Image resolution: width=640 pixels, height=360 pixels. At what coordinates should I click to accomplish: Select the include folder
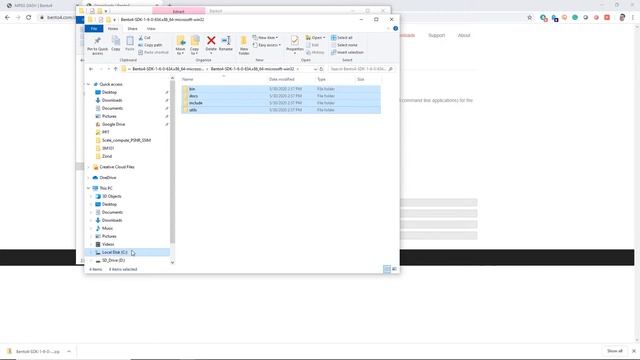point(281,103)
